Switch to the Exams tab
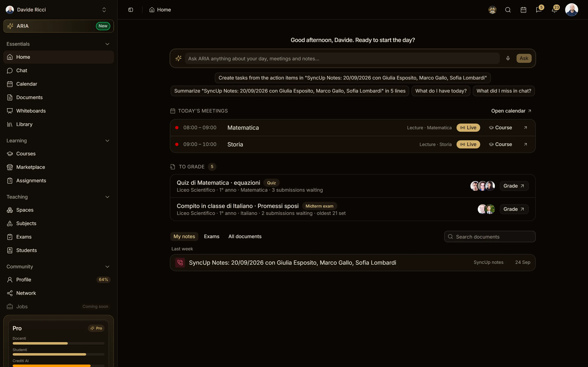588x367 pixels. click(x=212, y=237)
